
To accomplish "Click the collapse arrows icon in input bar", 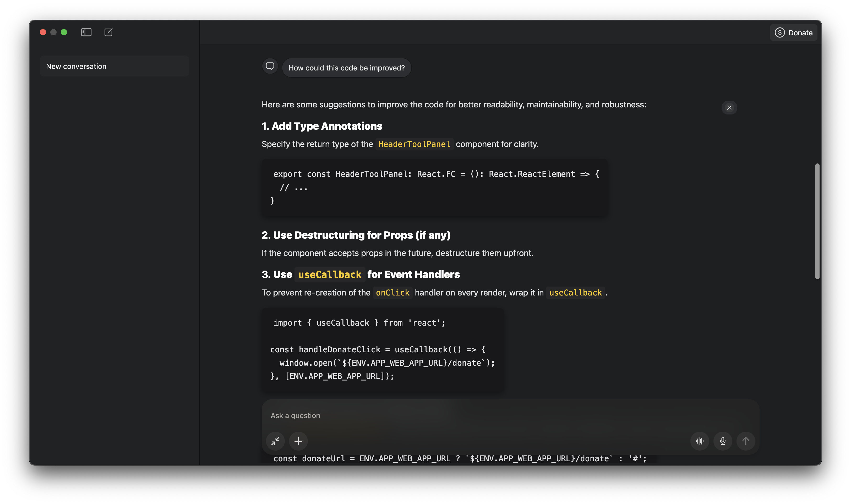I will [x=275, y=441].
